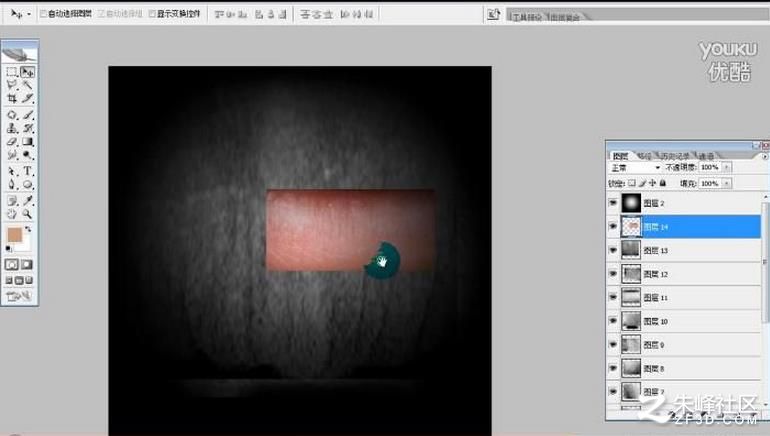The height and width of the screenshot is (436, 770).
Task: Toggle the Show Bounding Box checkbox
Action: pos(152,14)
